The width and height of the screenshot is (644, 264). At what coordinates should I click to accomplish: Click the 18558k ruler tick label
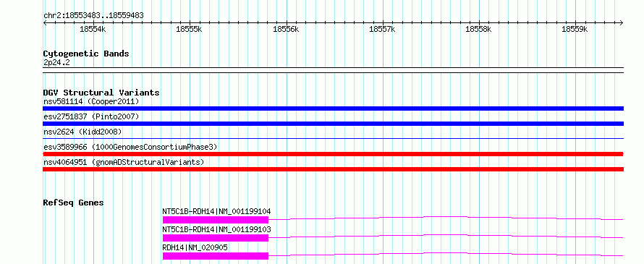pyautogui.click(x=478, y=29)
